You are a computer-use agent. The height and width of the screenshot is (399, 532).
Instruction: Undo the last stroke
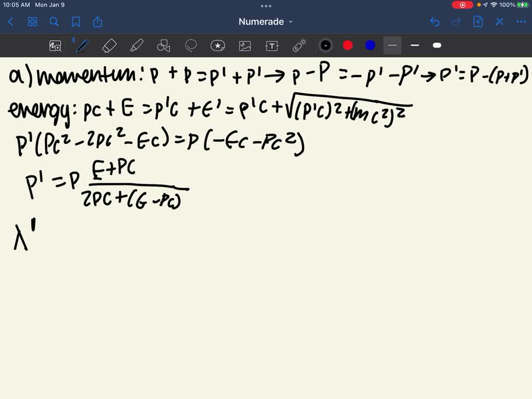tap(434, 22)
